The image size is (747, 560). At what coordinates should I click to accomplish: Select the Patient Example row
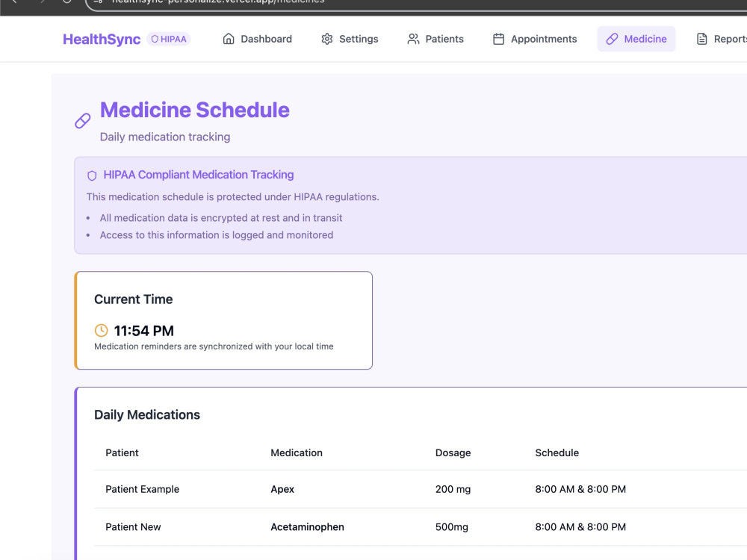tap(420, 489)
